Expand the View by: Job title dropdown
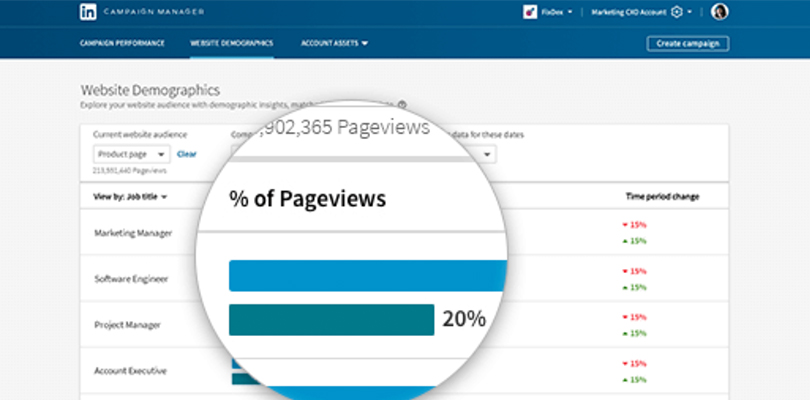The width and height of the screenshot is (810, 400). click(x=130, y=197)
